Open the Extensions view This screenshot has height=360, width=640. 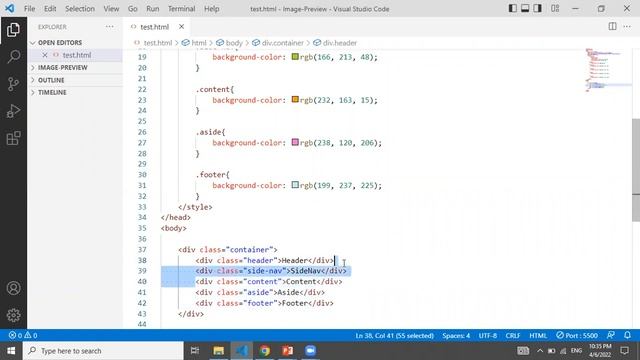pos(13,138)
